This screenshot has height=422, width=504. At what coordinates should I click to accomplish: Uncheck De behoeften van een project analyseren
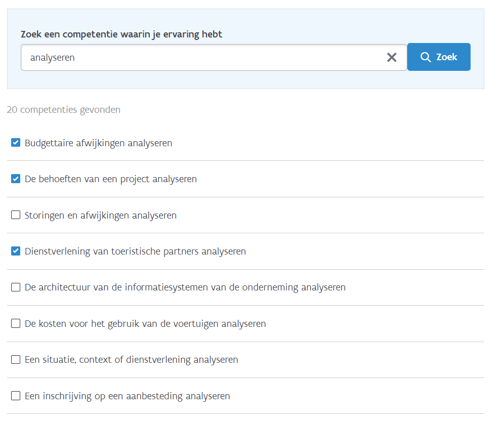pyautogui.click(x=16, y=179)
